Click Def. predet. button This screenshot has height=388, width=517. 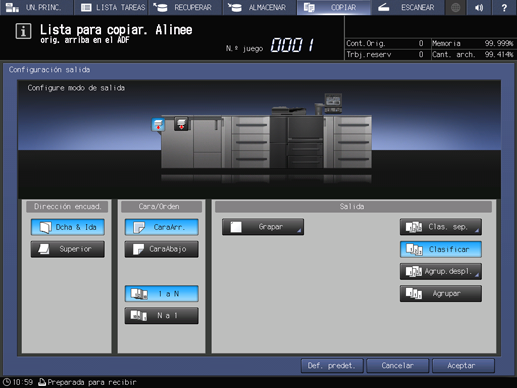(x=332, y=366)
